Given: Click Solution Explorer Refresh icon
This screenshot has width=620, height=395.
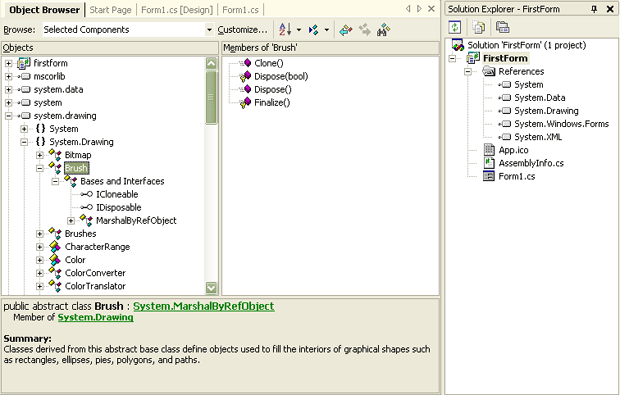Looking at the screenshot, I should (x=455, y=27).
